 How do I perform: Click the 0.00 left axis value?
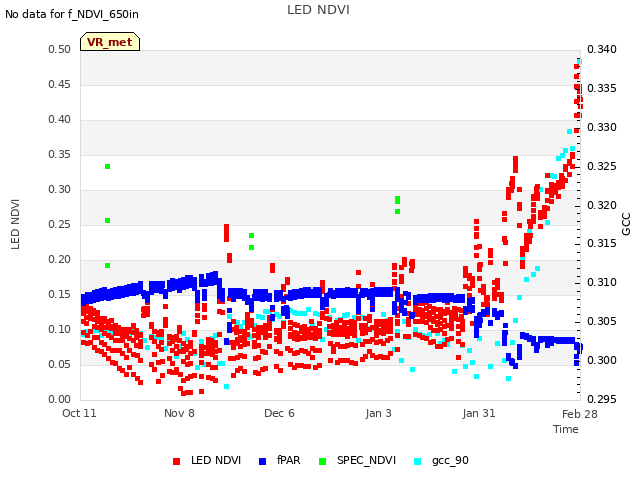click(x=59, y=400)
